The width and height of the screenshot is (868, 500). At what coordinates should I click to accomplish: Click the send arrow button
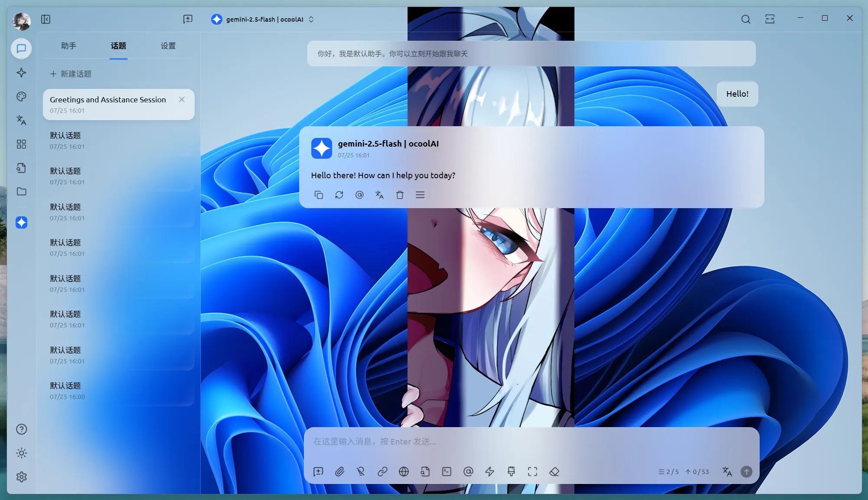(747, 471)
